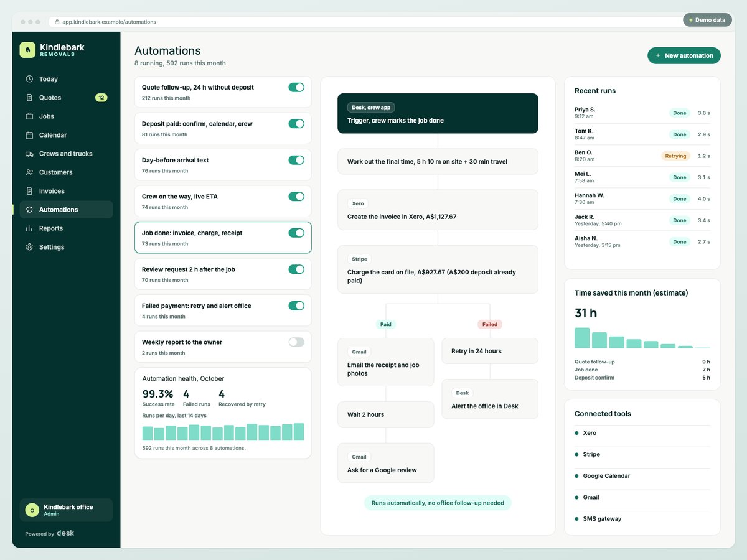
Task: Click the Settings gear icon
Action: (x=29, y=247)
